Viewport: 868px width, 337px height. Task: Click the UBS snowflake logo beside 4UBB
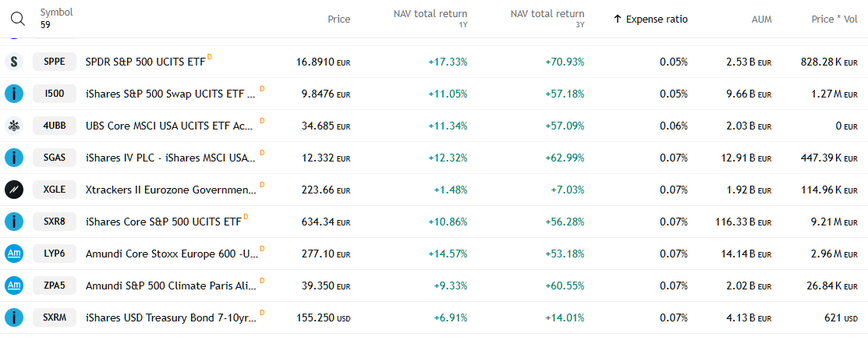(14, 126)
